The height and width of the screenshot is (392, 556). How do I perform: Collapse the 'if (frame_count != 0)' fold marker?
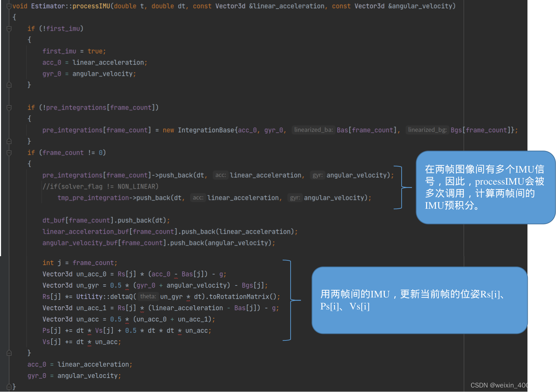(9, 153)
